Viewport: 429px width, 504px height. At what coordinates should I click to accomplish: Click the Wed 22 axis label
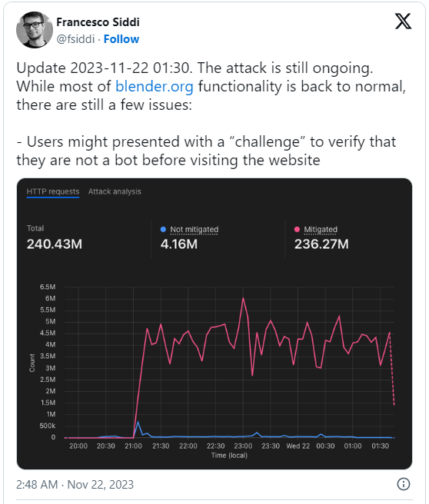298,446
